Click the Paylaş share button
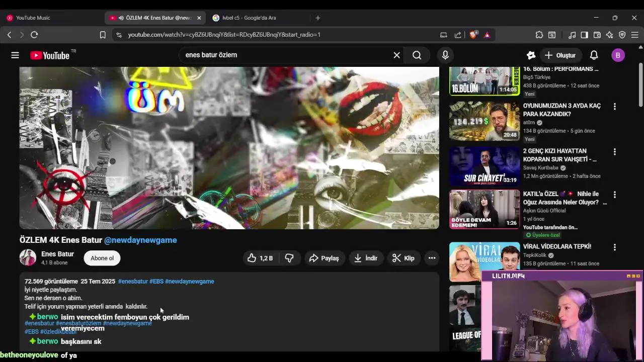Screen dimensions: 644x362 324,258
